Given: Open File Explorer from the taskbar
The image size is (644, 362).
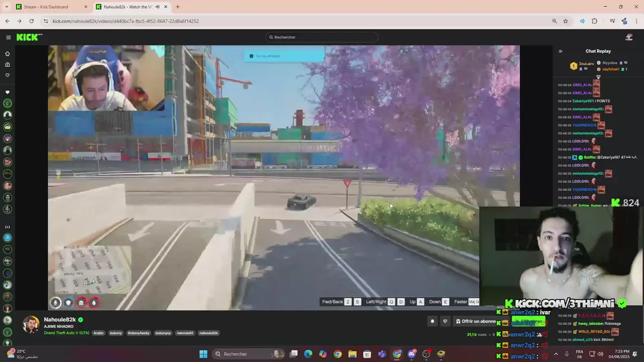Looking at the screenshot, I should coord(352,354).
